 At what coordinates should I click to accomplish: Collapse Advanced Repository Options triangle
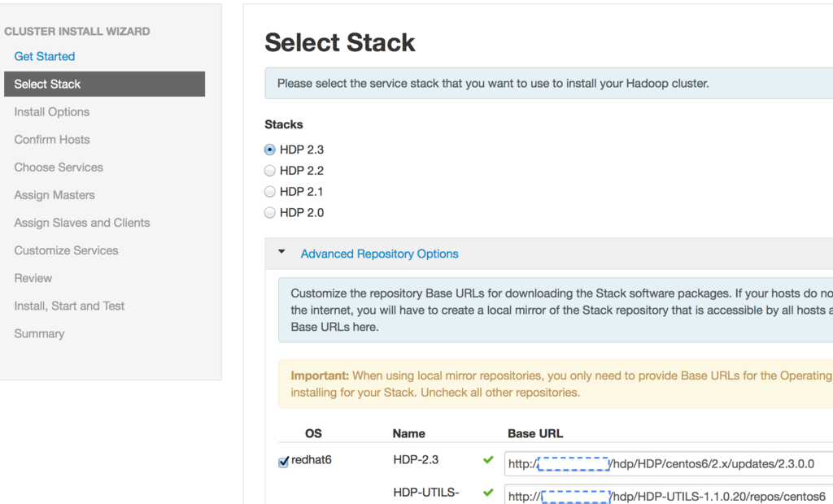(281, 253)
